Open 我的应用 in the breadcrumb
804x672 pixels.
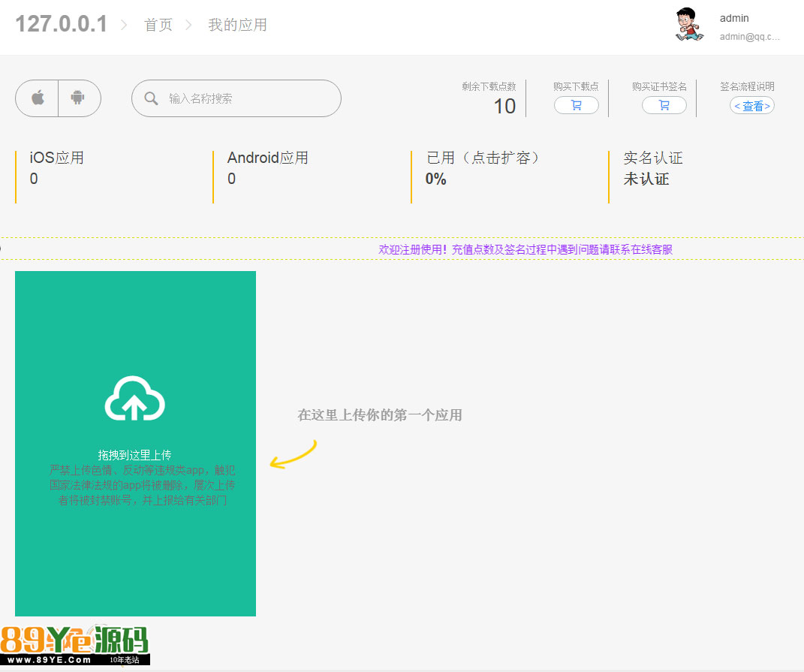237,25
